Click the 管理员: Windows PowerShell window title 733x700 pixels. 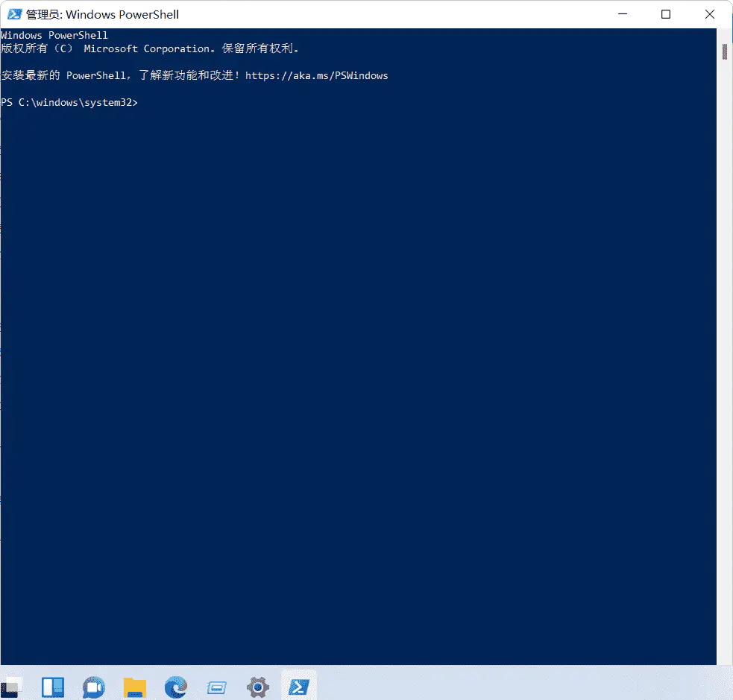[x=102, y=14]
